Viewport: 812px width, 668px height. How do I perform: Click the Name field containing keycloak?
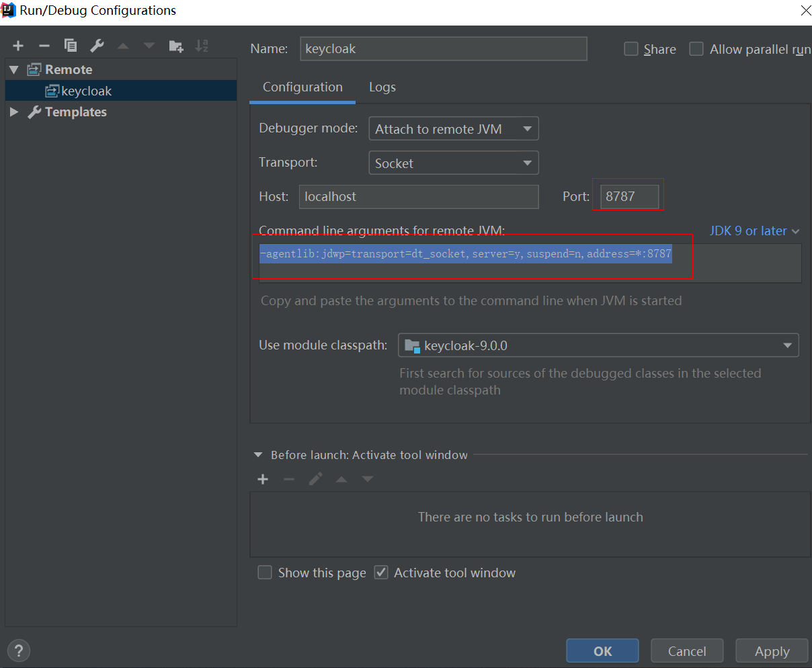[443, 49]
